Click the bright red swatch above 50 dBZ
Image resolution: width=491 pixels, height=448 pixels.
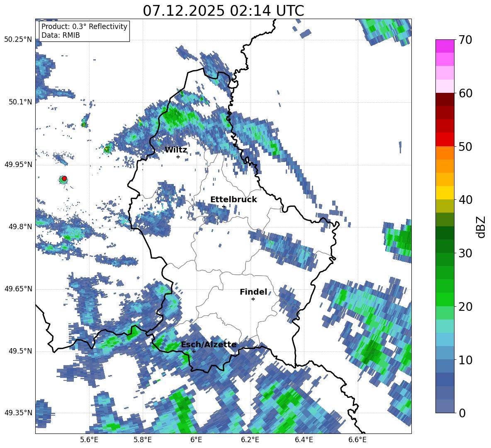click(x=445, y=140)
